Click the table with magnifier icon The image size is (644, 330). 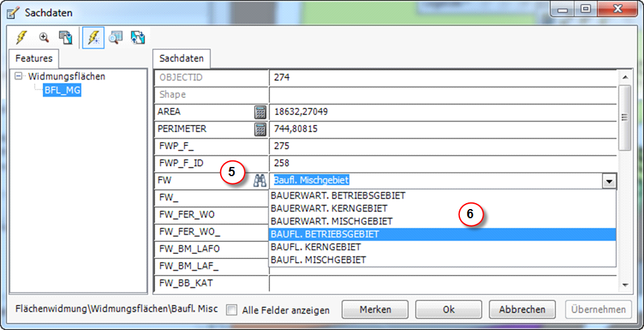click(x=116, y=37)
